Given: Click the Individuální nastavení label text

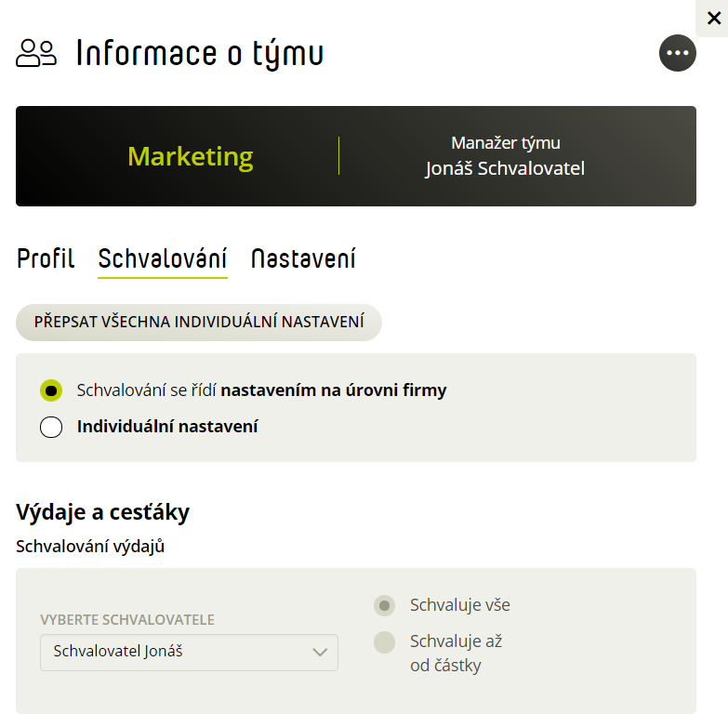Looking at the screenshot, I should 167,427.
